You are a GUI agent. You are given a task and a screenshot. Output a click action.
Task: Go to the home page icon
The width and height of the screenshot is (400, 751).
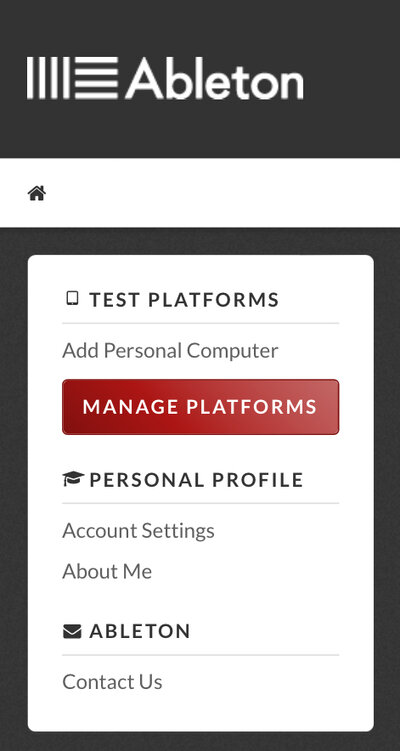pyautogui.click(x=37, y=193)
